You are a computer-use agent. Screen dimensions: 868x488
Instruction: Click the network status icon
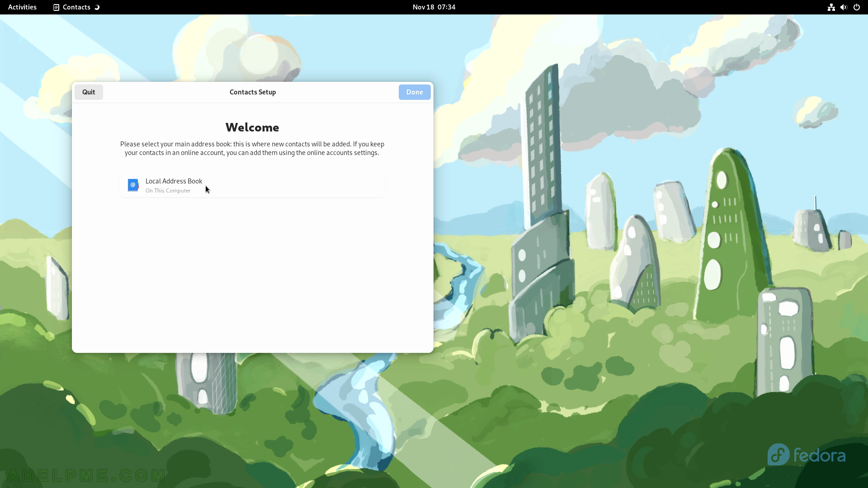coord(831,7)
